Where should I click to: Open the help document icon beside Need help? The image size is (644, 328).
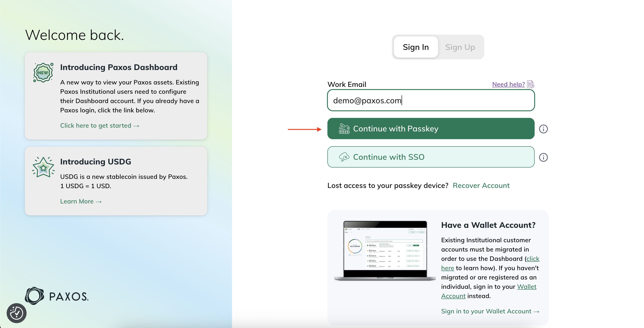click(530, 84)
